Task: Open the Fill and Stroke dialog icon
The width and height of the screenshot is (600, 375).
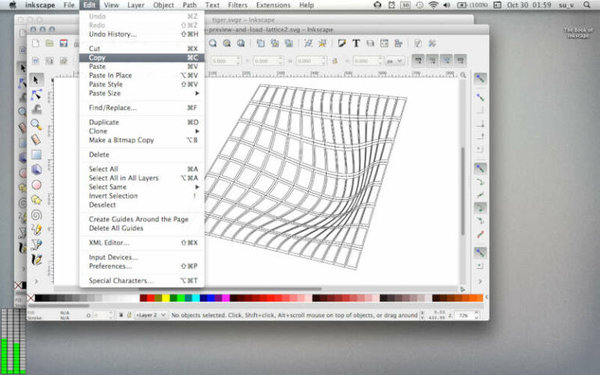Action: (x=342, y=43)
